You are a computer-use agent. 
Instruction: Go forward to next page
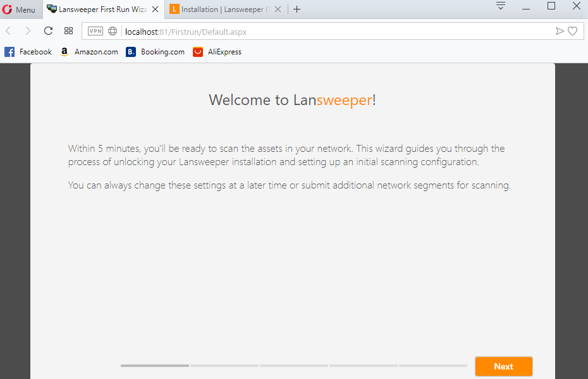[28, 31]
